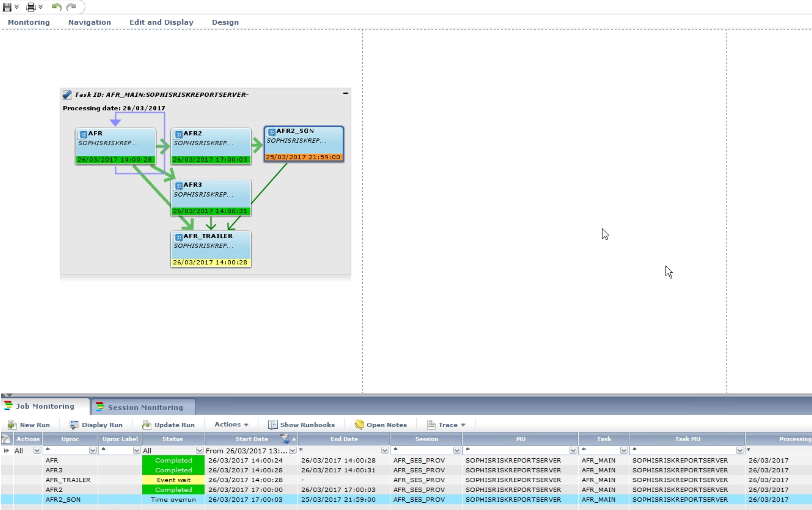Click the Show Runbooks icon
This screenshot has width=812, height=510.
[x=272, y=425]
